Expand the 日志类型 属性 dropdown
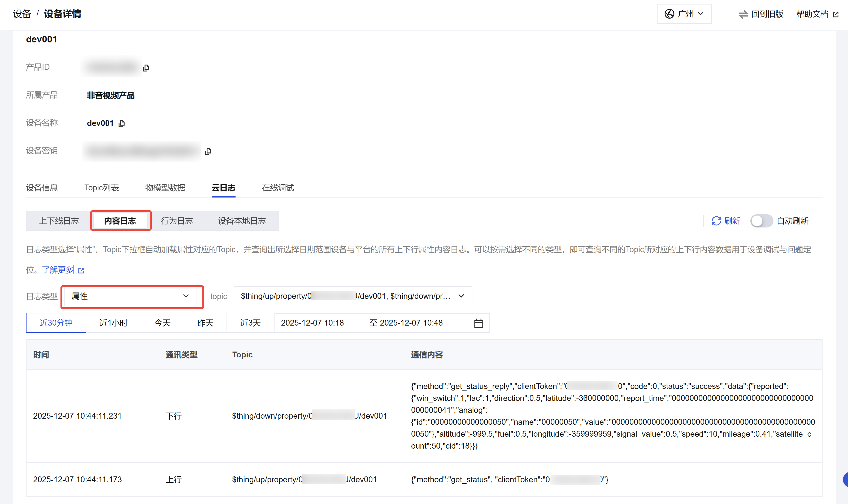 point(131,296)
